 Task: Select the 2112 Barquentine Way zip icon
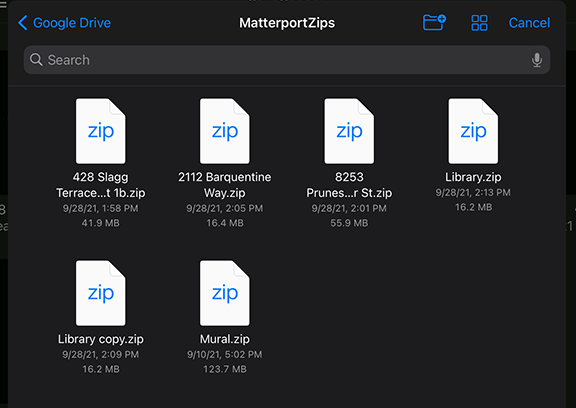[x=225, y=131]
